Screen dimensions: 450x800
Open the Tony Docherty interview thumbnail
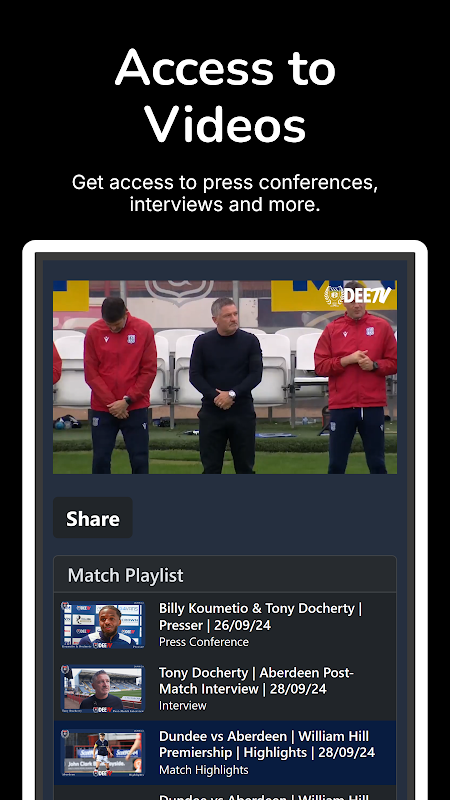point(103,689)
